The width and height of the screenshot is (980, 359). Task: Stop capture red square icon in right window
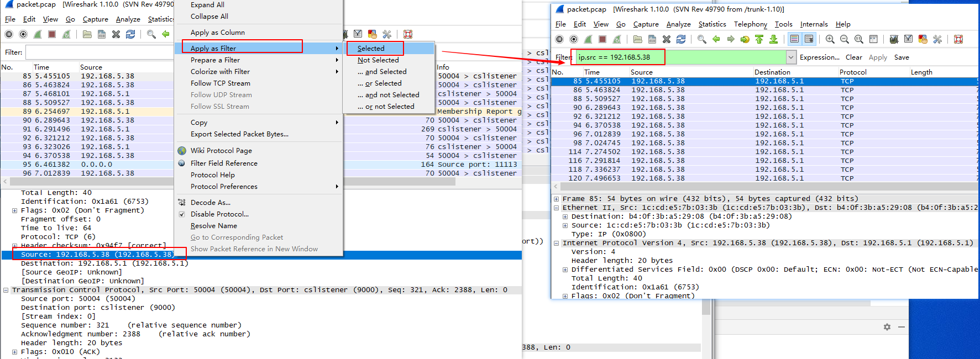coord(602,39)
